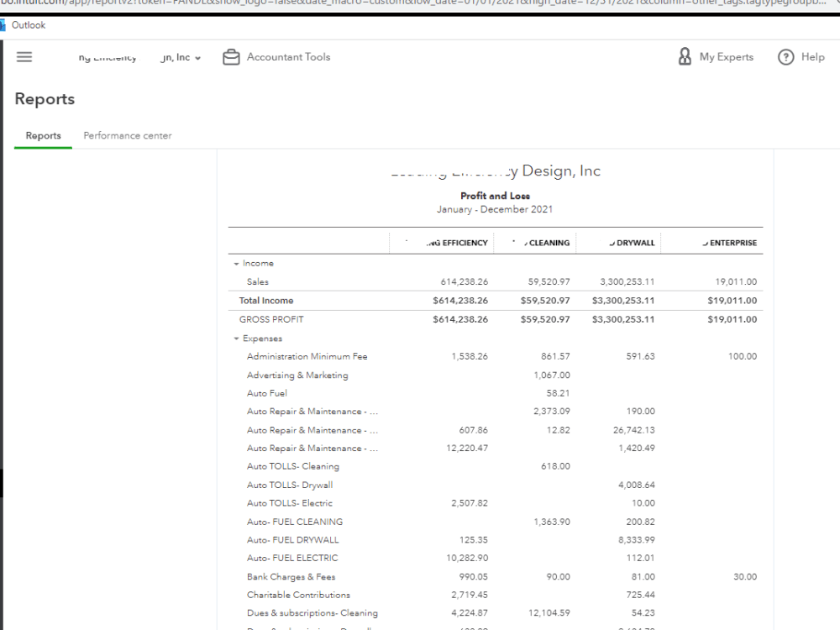Click Auto TOLLS- Cleaning row label

coord(293,466)
